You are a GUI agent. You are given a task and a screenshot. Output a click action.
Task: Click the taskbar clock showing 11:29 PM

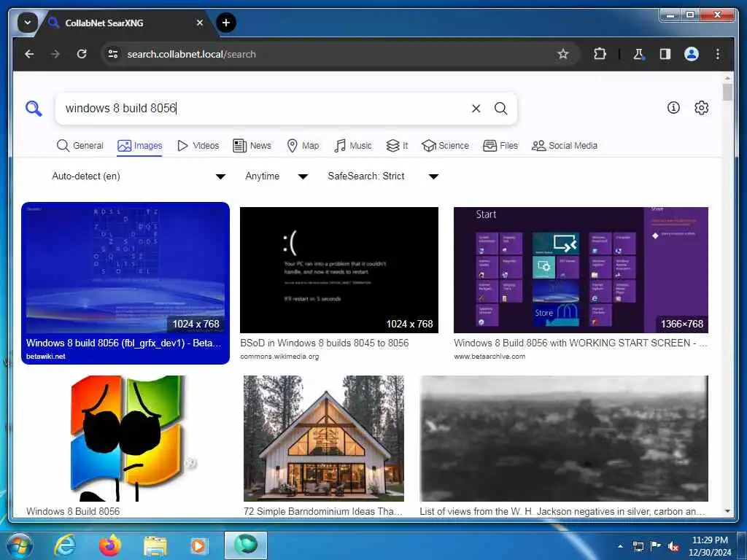pos(710,546)
